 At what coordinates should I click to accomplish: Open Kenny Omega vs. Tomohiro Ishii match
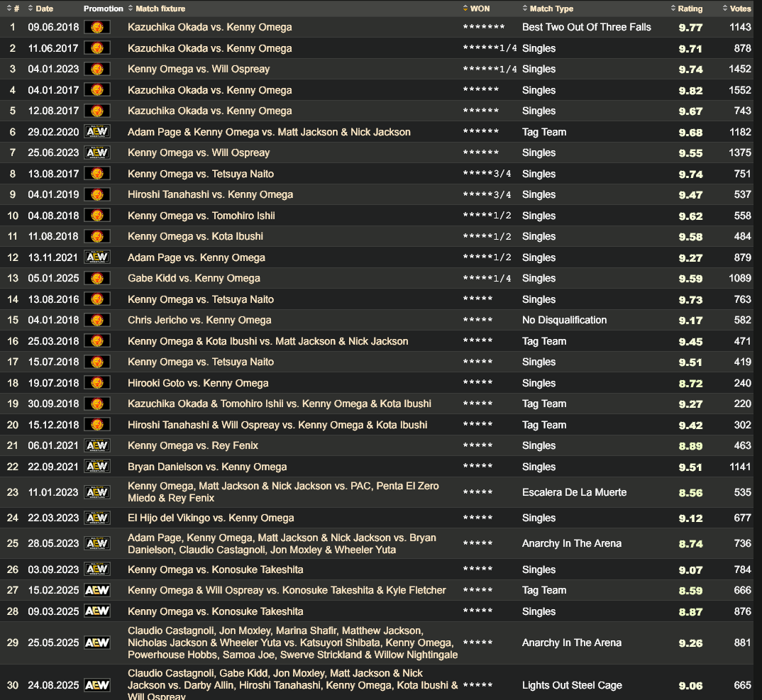(201, 215)
